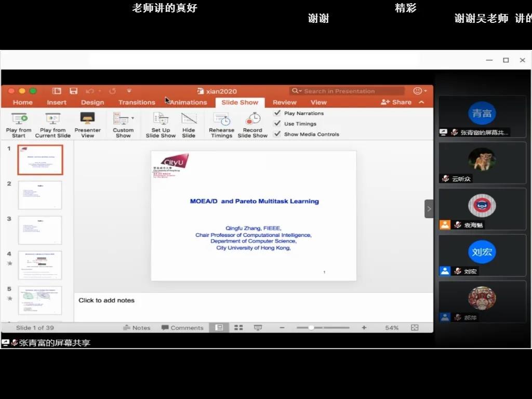Click the Comments button in status bar

click(x=182, y=328)
